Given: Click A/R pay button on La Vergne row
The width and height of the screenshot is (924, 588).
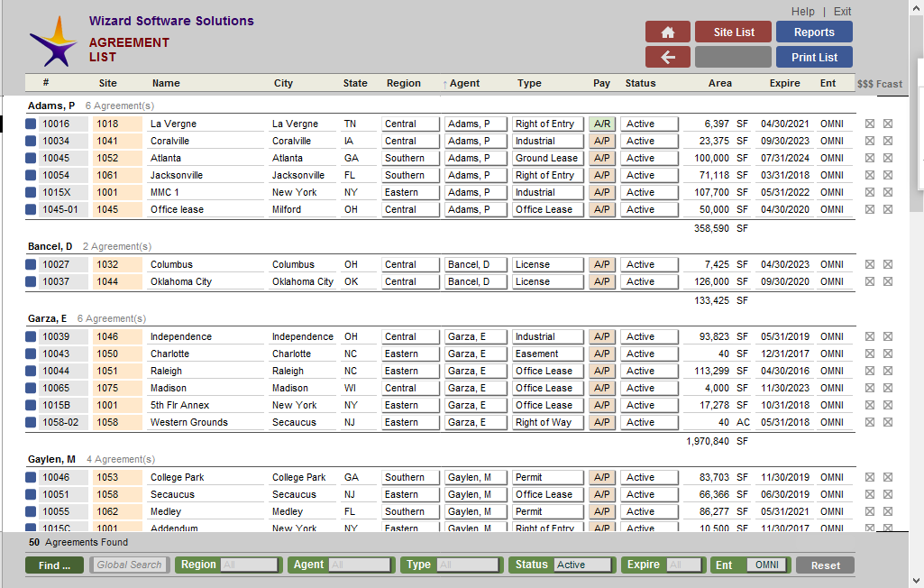Looking at the screenshot, I should point(602,124).
